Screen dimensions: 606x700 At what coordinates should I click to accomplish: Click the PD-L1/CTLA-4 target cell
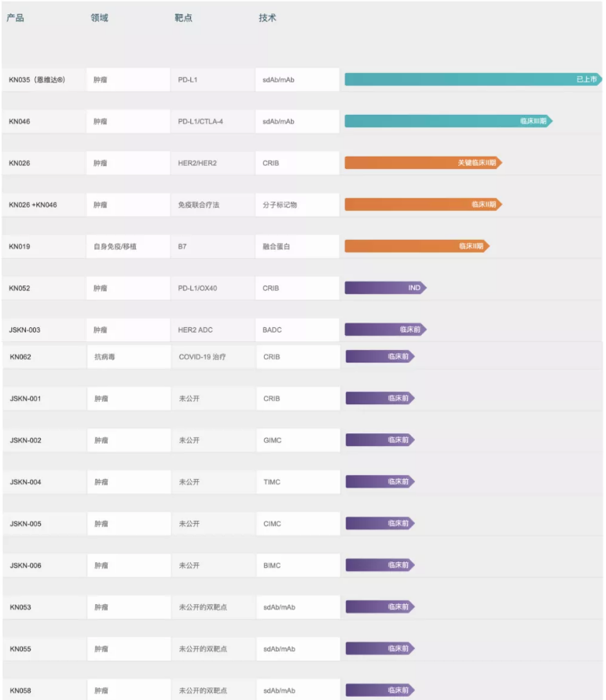(200, 121)
